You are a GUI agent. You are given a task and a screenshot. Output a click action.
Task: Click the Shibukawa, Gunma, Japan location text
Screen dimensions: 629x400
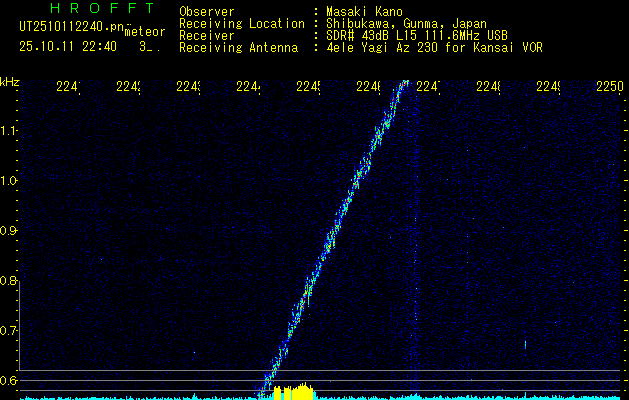(402, 23)
